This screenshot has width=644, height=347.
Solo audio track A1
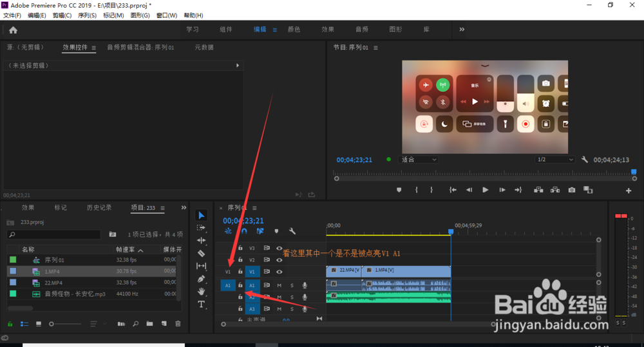pyautogui.click(x=292, y=285)
